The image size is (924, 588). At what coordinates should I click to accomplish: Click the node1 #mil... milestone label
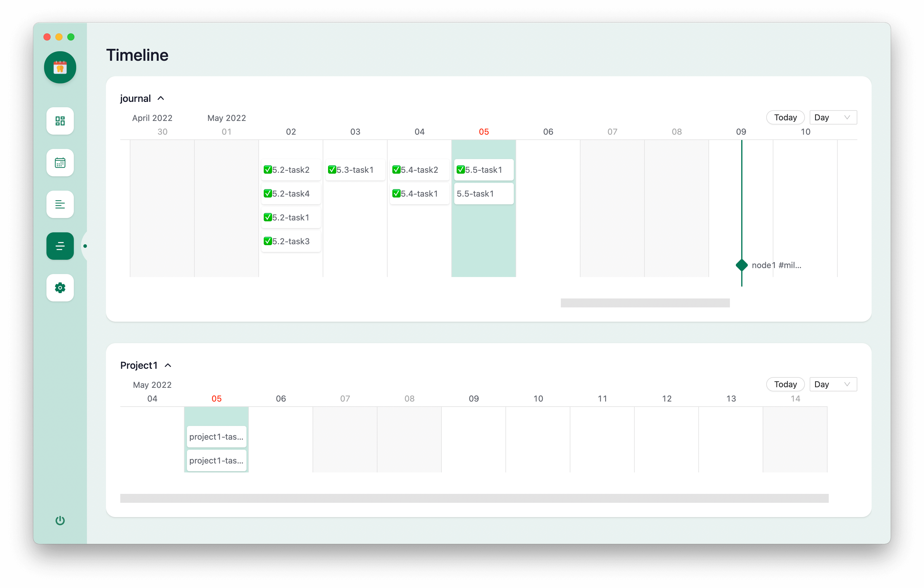point(776,265)
